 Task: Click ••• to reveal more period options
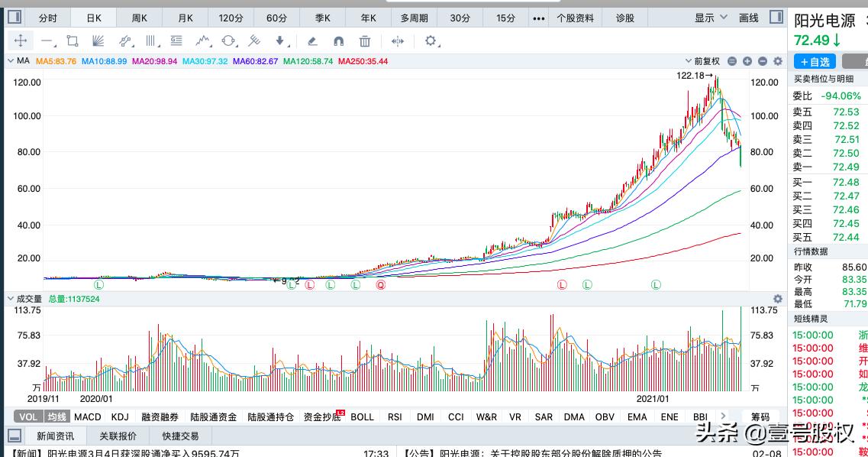click(x=538, y=17)
